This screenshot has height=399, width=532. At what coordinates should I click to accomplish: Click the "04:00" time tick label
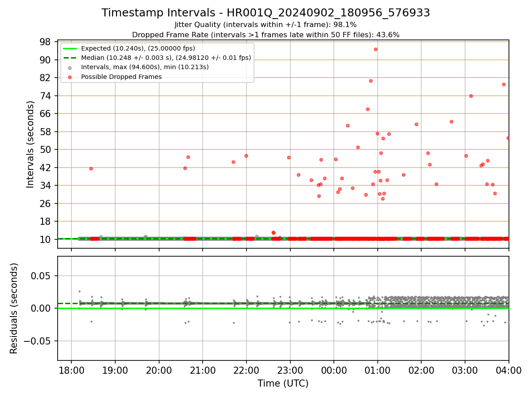click(509, 370)
